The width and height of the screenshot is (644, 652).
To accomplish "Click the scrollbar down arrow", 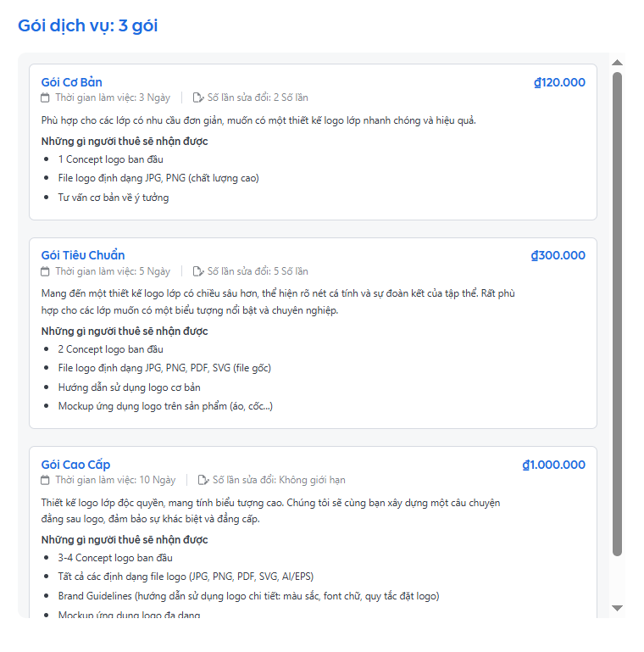I will pyautogui.click(x=617, y=608).
